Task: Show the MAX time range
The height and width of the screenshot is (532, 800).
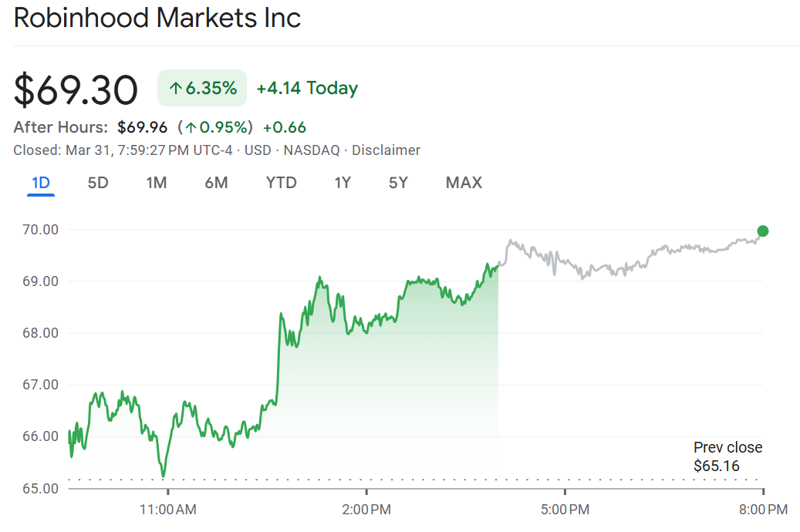Action: tap(464, 183)
